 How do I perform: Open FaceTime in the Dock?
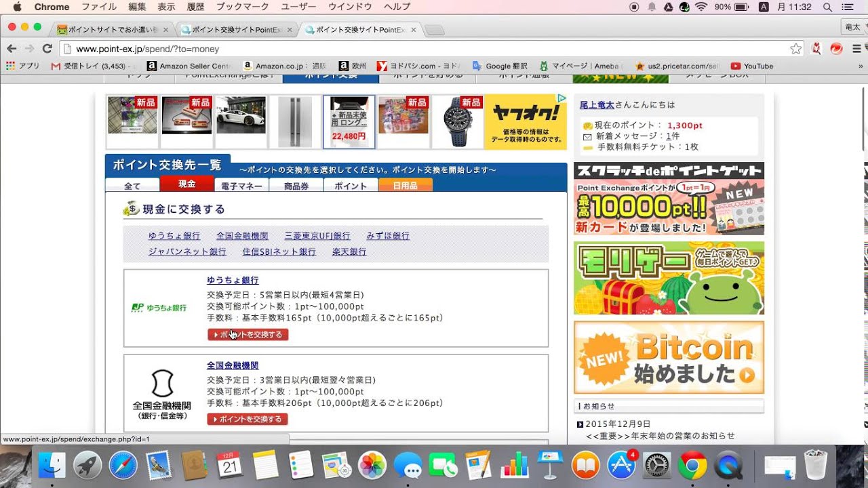point(443,465)
